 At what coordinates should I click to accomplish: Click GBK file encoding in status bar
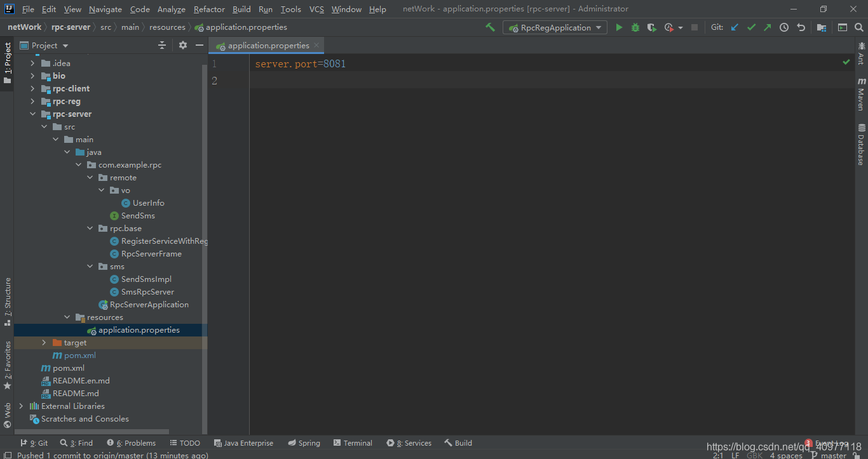pyautogui.click(x=754, y=455)
